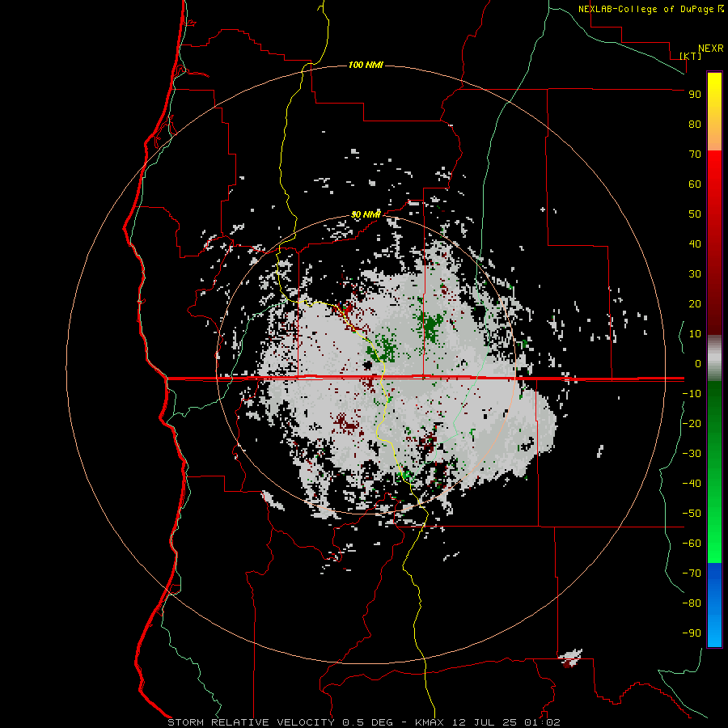Click the -20 value on velocity scale

tap(692, 424)
